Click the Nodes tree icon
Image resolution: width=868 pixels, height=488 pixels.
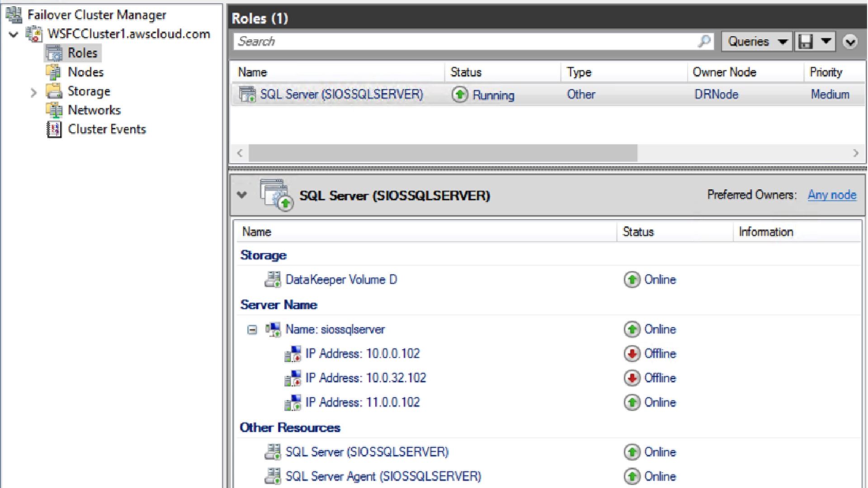coord(54,72)
